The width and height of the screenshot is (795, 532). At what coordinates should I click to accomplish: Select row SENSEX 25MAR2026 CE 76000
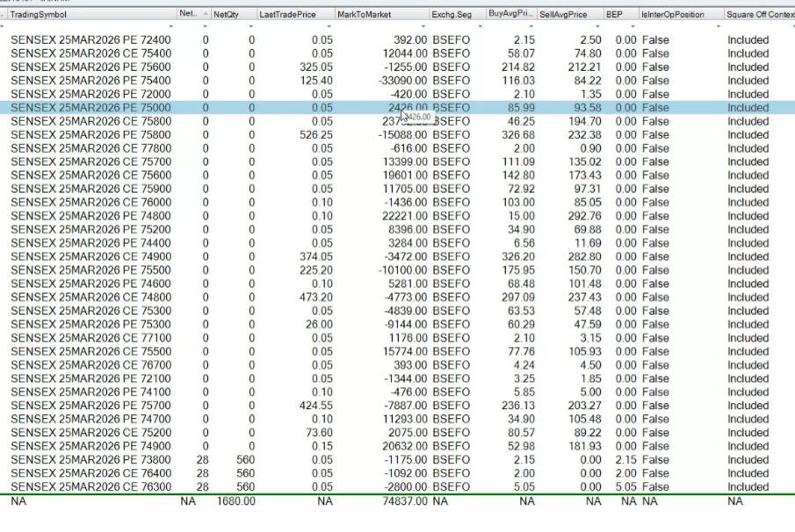pyautogui.click(x=397, y=203)
